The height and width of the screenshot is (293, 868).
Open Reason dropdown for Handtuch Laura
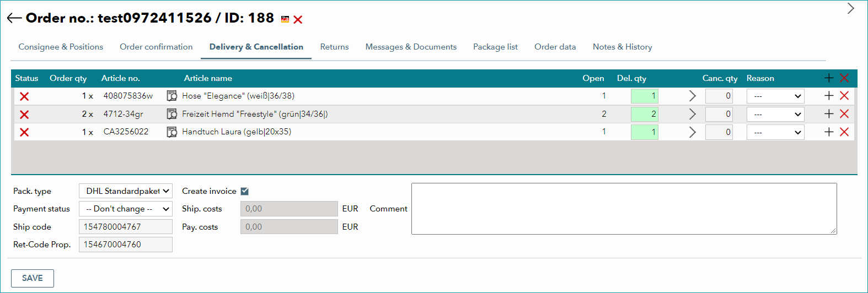(x=775, y=132)
